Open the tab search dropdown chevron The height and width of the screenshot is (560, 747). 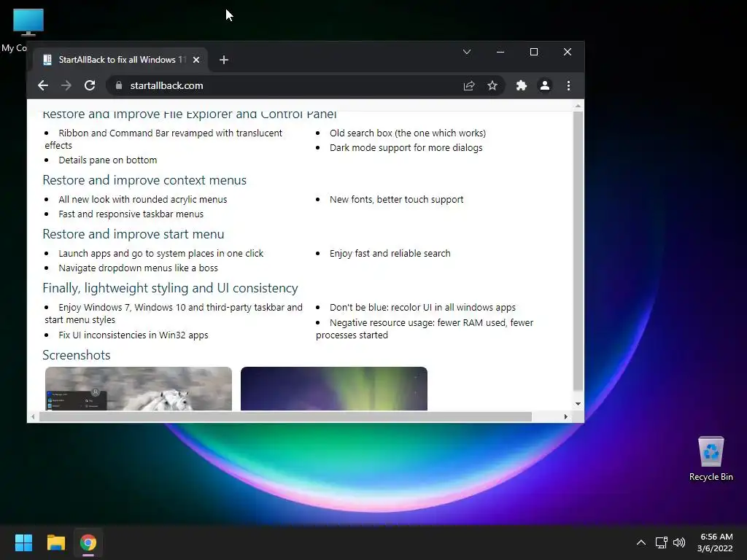[467, 52]
